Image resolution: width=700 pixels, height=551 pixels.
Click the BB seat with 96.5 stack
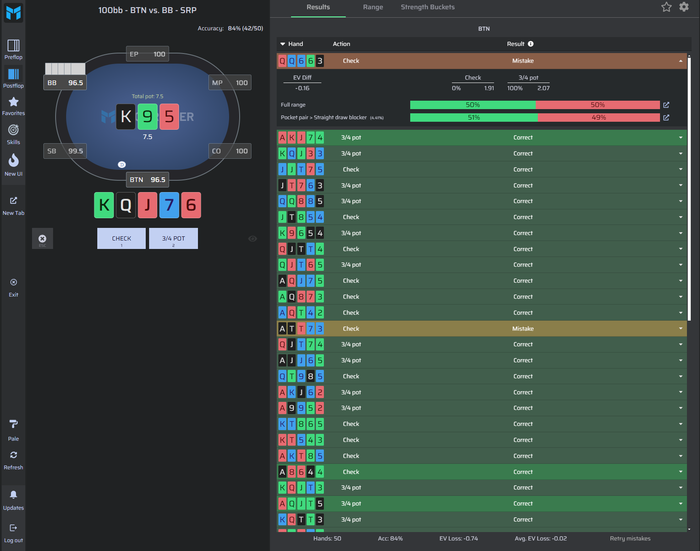tap(65, 83)
